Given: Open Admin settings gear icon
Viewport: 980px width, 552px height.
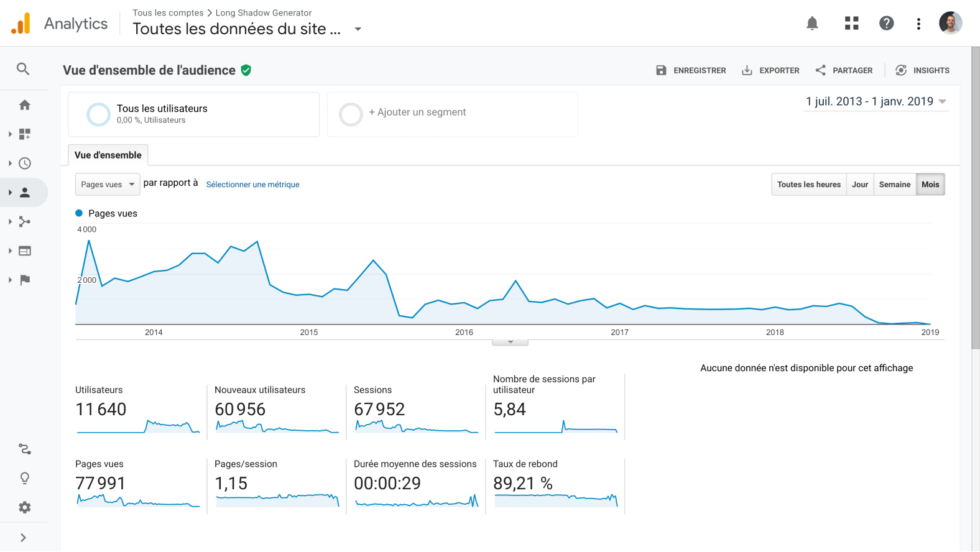Looking at the screenshot, I should coord(25,507).
